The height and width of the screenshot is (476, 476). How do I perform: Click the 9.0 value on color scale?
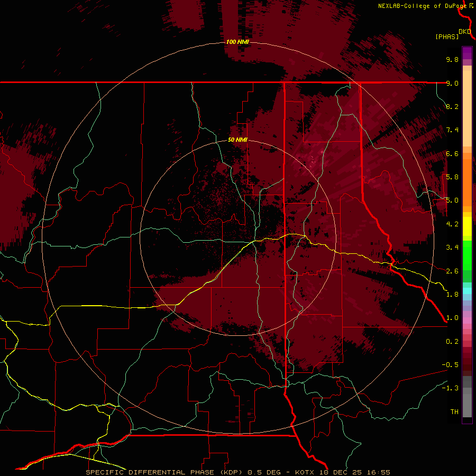tap(452, 83)
